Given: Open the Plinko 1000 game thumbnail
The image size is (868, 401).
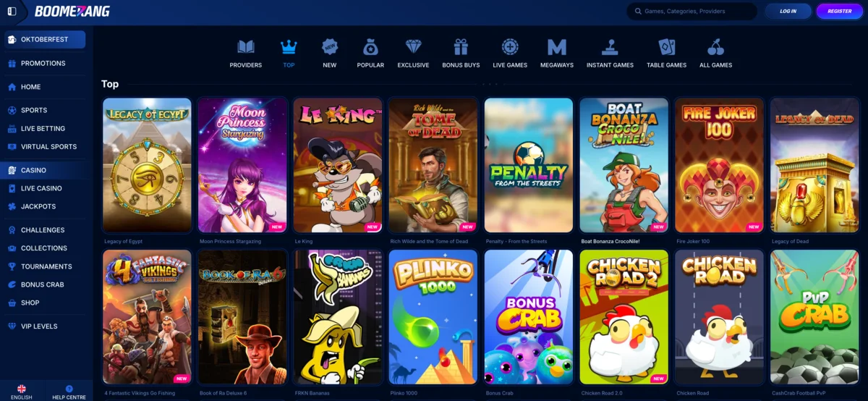Looking at the screenshot, I should 433,317.
